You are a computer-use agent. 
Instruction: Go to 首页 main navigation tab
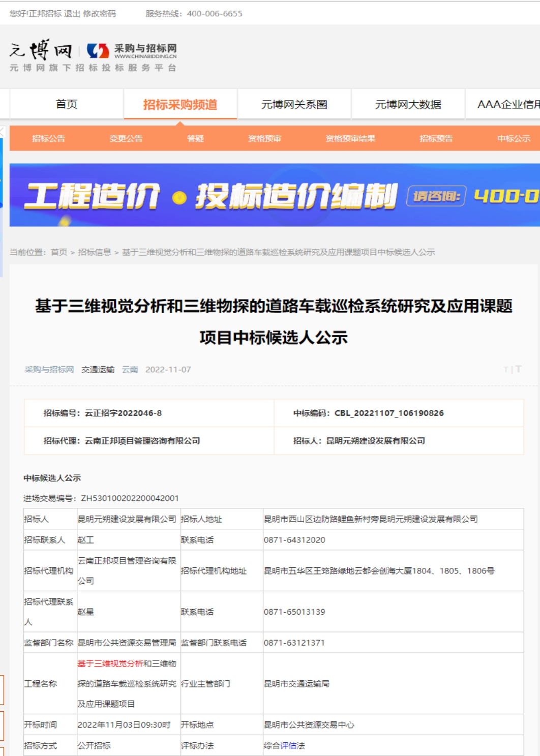[x=67, y=104]
